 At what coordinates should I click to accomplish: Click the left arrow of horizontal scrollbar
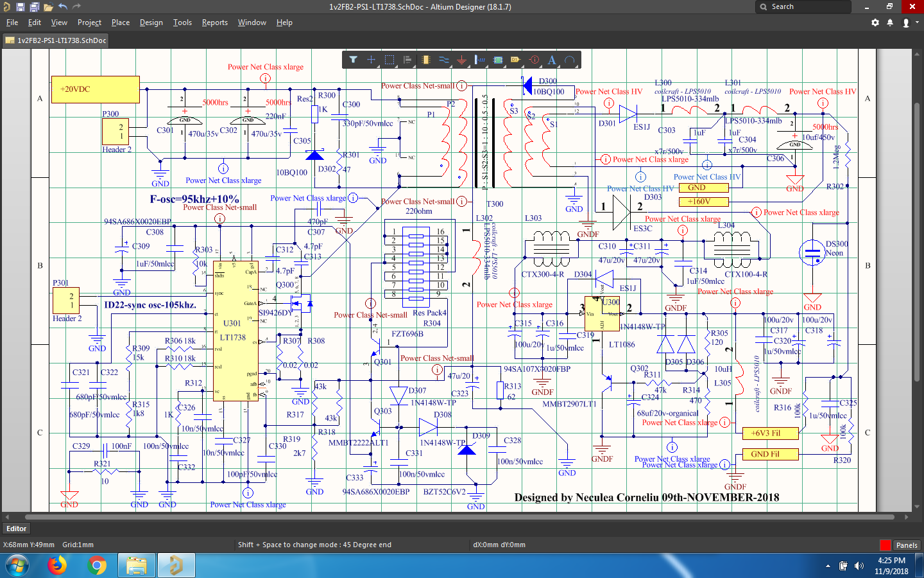(x=6, y=517)
